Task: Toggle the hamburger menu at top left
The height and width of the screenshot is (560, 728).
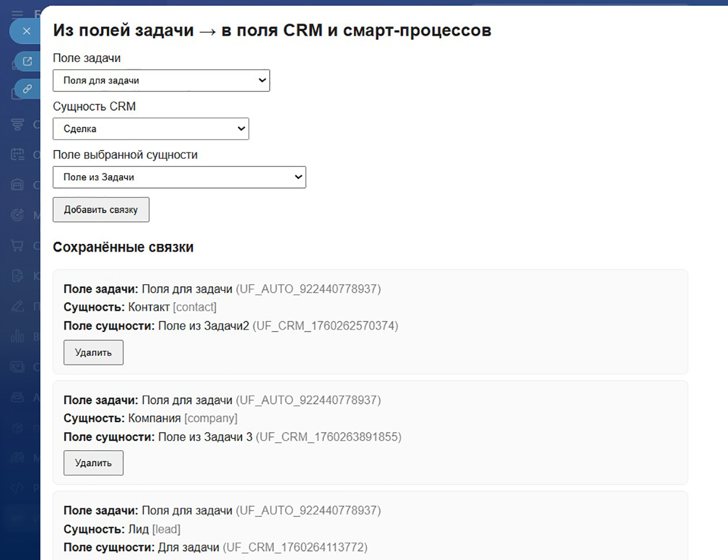Action: (18, 15)
